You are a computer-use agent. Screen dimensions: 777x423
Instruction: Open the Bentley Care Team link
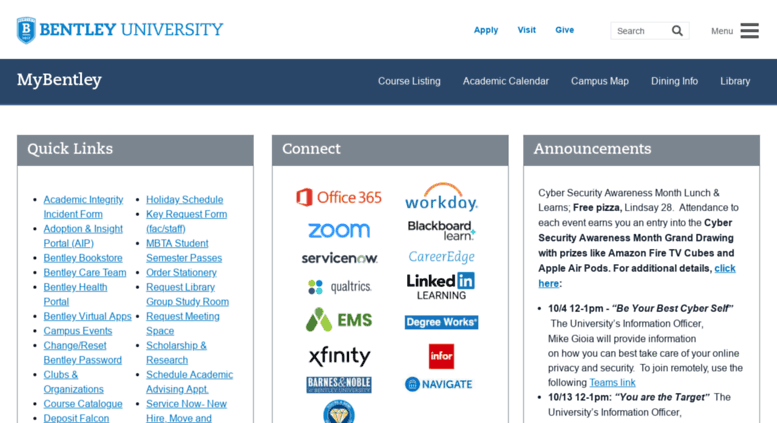(85, 272)
